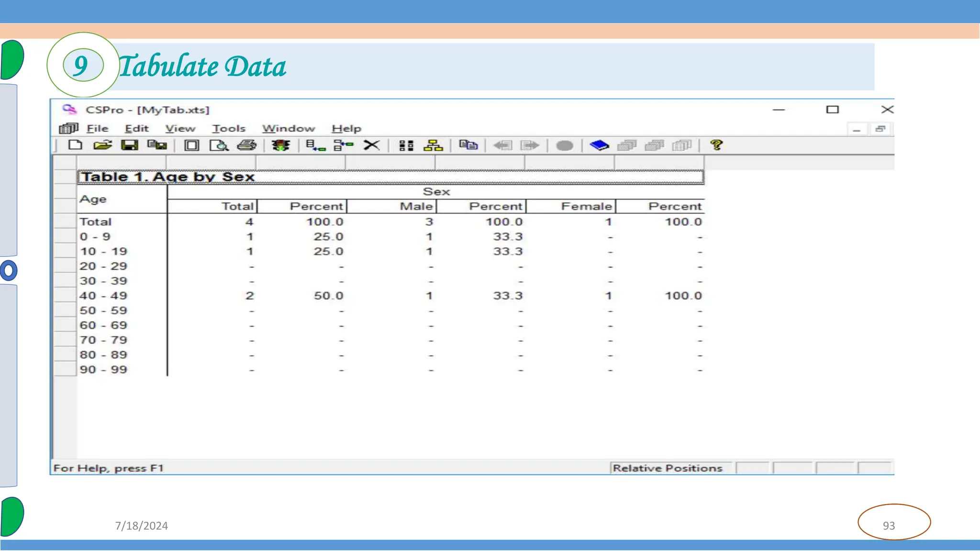Click the second stacked pages icon
980x551 pixels.
654,145
